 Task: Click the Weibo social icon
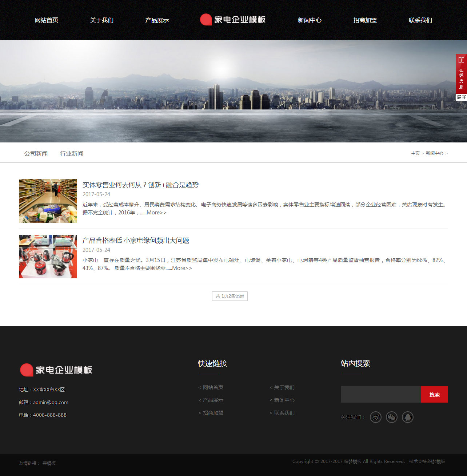tap(376, 417)
